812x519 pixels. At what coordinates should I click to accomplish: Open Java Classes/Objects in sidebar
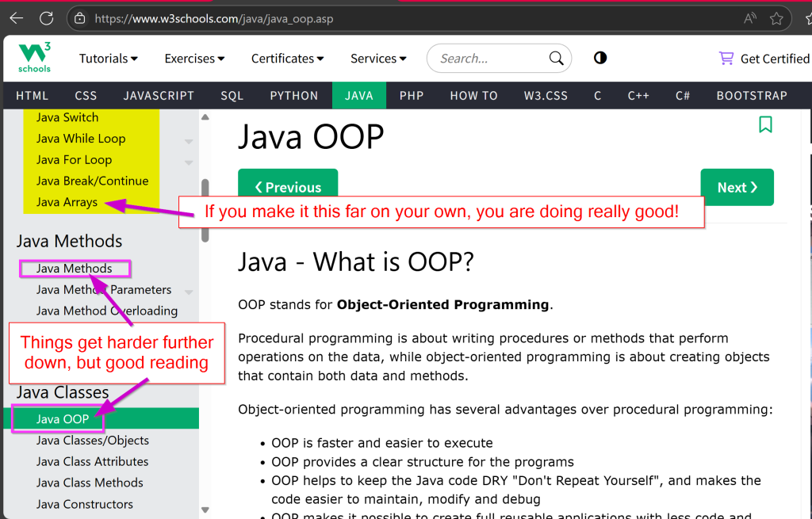(x=93, y=441)
